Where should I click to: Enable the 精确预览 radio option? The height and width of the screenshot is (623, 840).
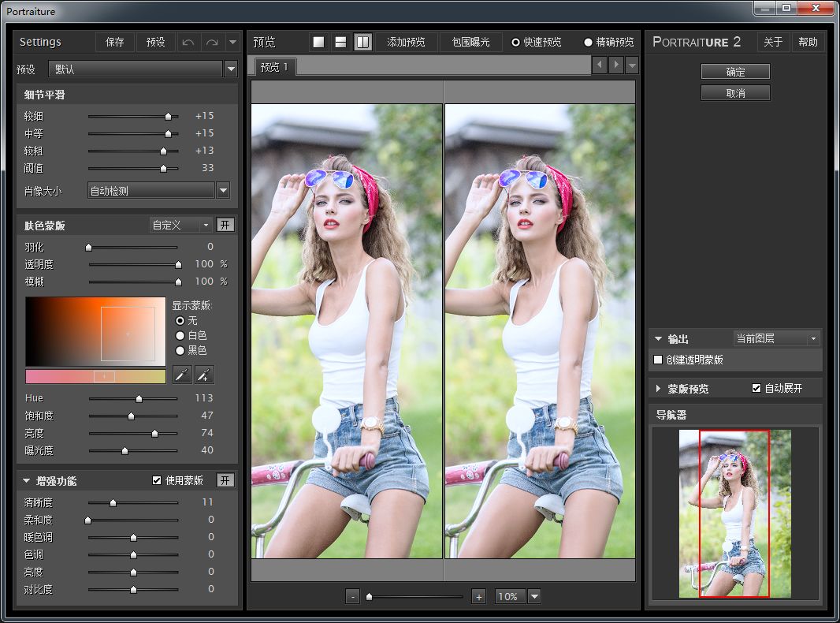(x=588, y=43)
